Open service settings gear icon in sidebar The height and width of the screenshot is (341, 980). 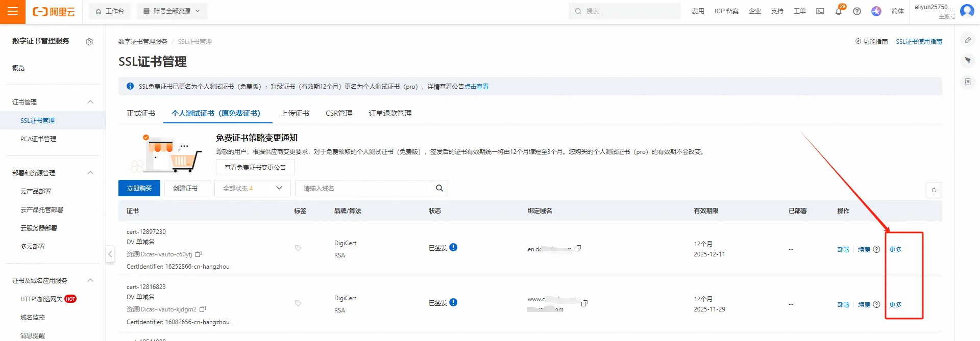pyautogui.click(x=89, y=42)
